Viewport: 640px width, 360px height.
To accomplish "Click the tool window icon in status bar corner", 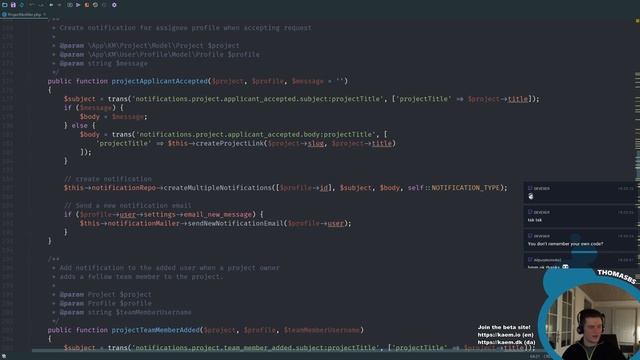I will click(4, 356).
